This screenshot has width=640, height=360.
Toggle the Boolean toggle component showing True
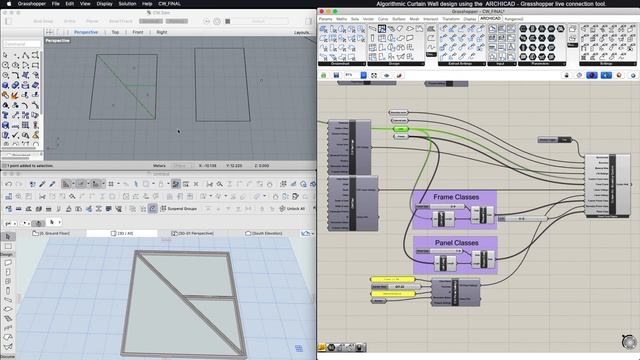point(554,140)
